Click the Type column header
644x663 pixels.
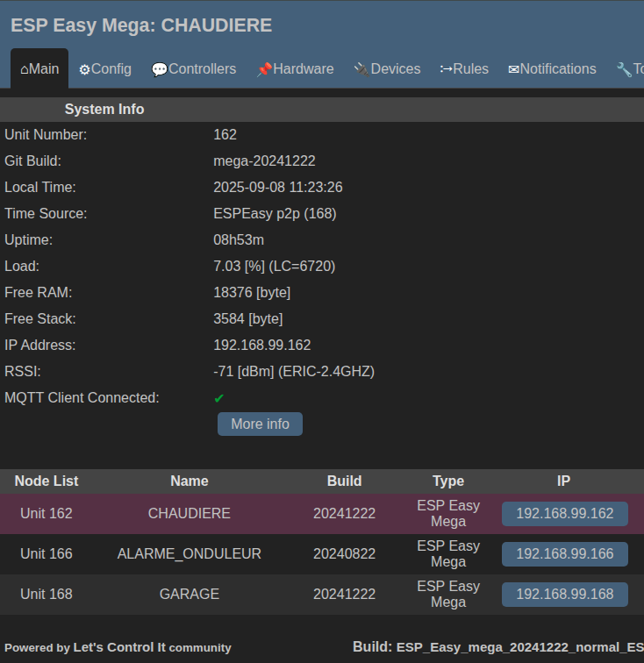448,481
